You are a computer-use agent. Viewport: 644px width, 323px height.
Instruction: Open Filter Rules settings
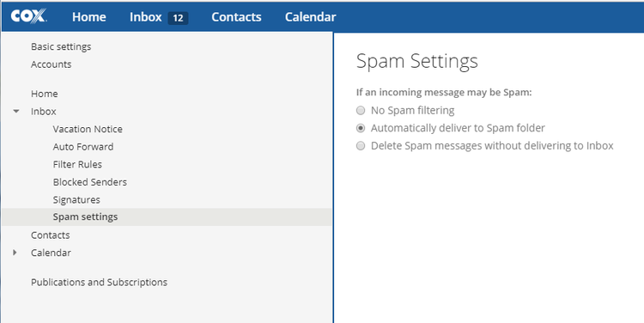[x=77, y=164]
